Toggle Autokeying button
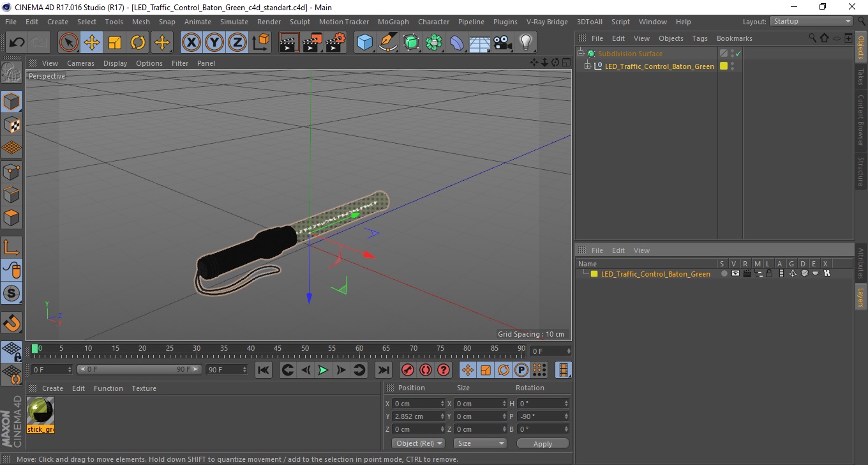This screenshot has height=465, width=868. point(425,370)
